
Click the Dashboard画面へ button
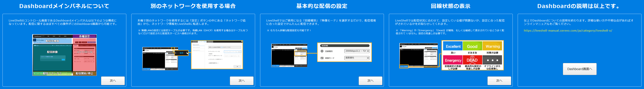579,69
